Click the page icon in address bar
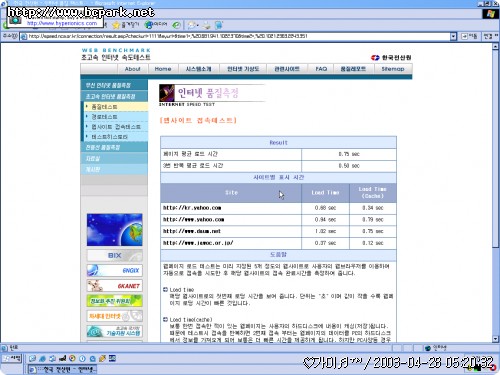This screenshot has height=375, width=500. point(24,36)
